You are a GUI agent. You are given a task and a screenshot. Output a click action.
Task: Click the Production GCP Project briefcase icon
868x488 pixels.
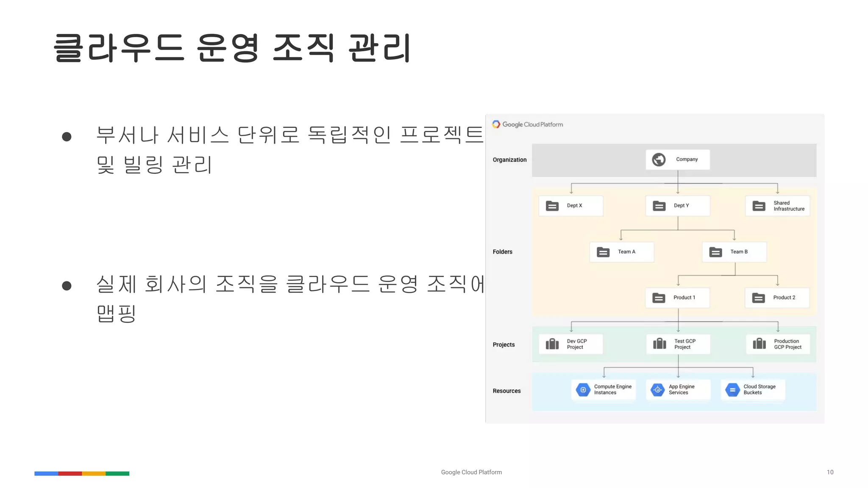(759, 344)
